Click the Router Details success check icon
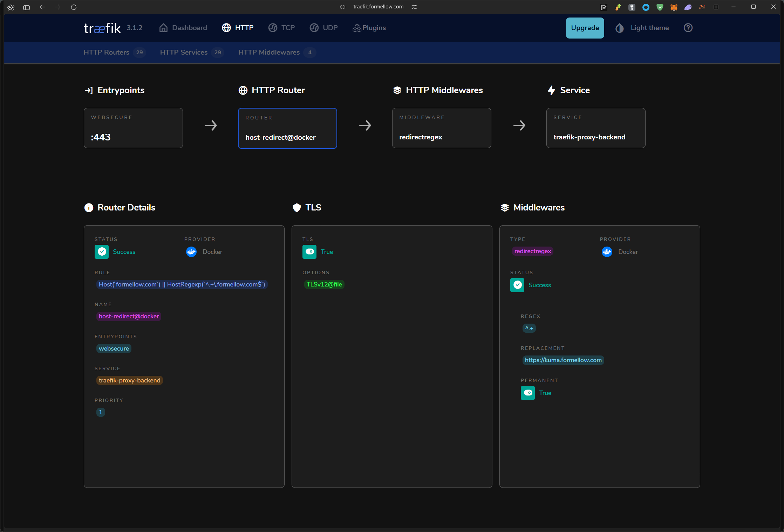 pos(102,252)
